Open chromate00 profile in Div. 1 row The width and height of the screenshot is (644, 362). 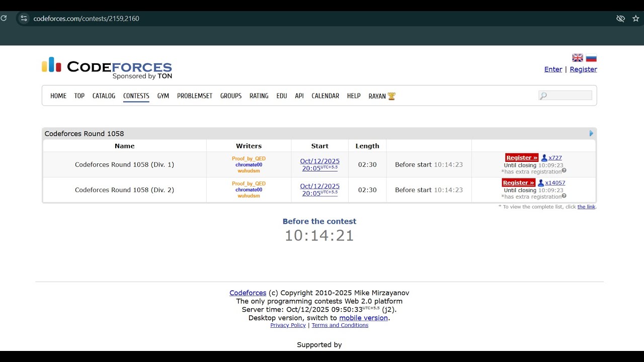pos(249,165)
